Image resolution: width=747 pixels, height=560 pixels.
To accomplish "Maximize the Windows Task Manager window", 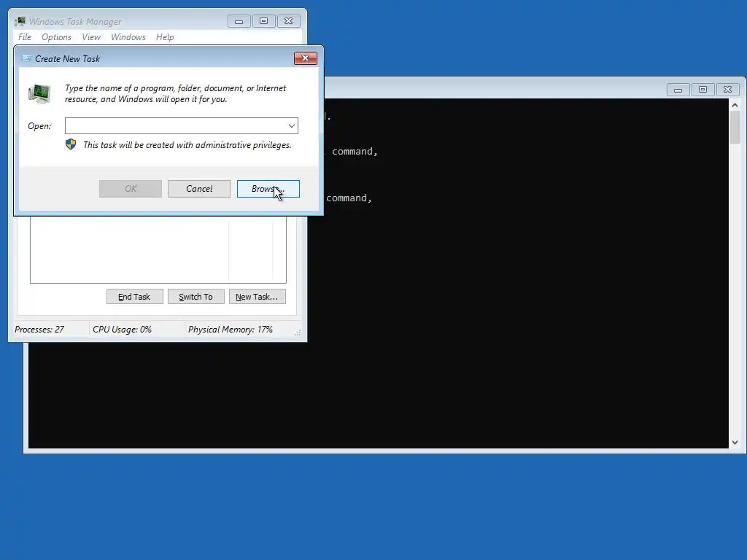I will tap(264, 21).
